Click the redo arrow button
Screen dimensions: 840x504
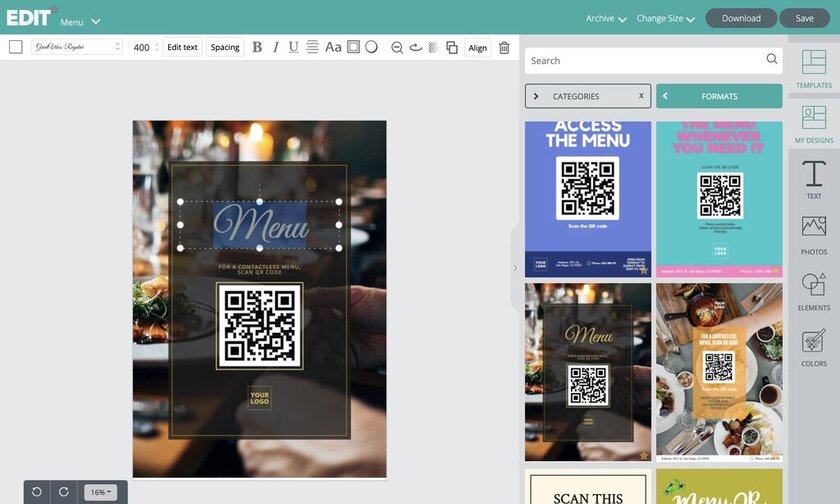tap(64, 492)
